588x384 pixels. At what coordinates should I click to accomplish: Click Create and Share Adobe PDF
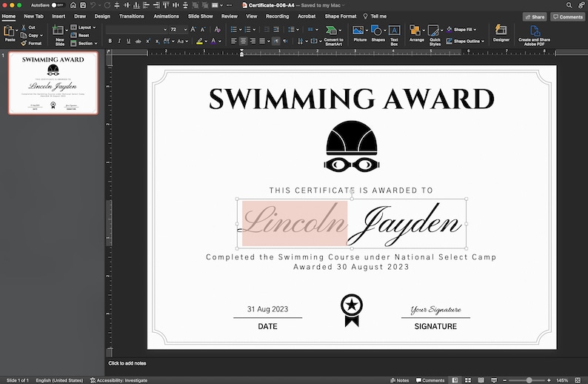click(x=534, y=36)
